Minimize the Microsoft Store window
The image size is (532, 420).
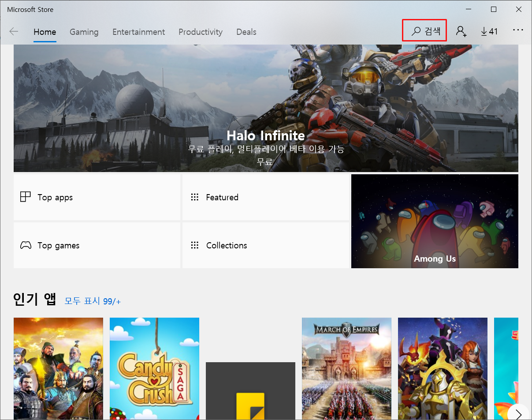[469, 9]
